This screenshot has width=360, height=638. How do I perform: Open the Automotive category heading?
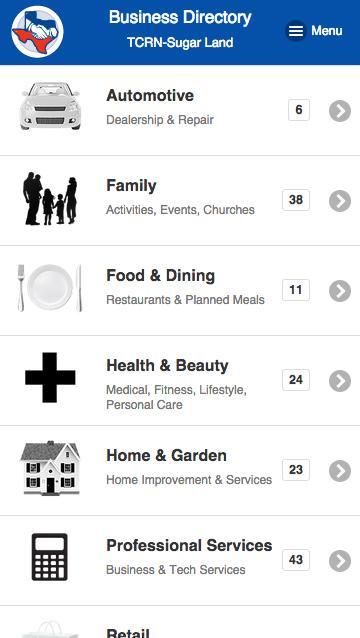click(150, 96)
